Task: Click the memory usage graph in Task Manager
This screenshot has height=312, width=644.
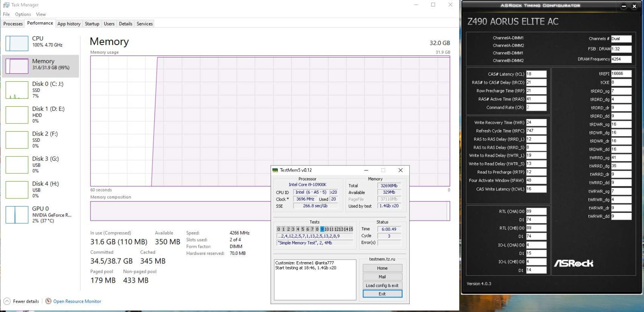Action: tap(270, 121)
